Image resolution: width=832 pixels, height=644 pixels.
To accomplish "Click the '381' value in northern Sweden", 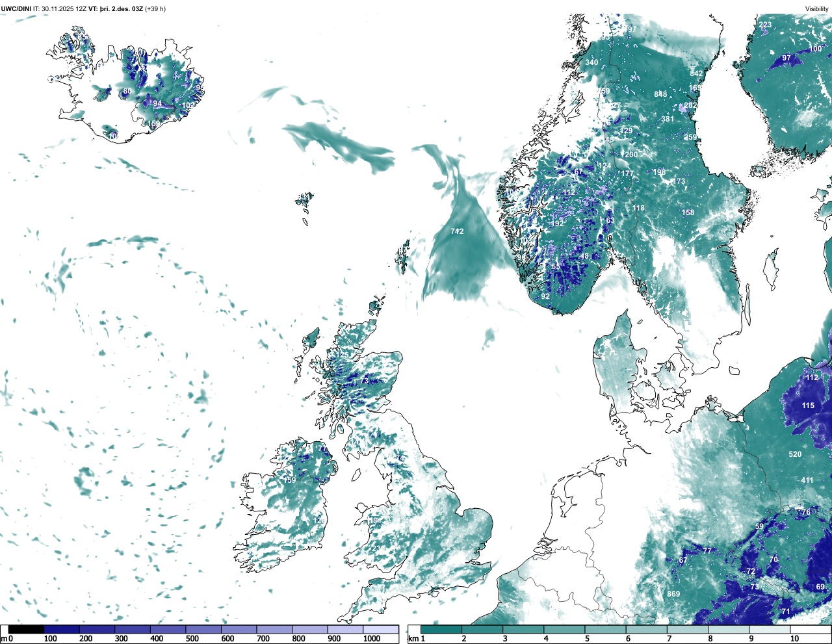I will click(x=668, y=119).
